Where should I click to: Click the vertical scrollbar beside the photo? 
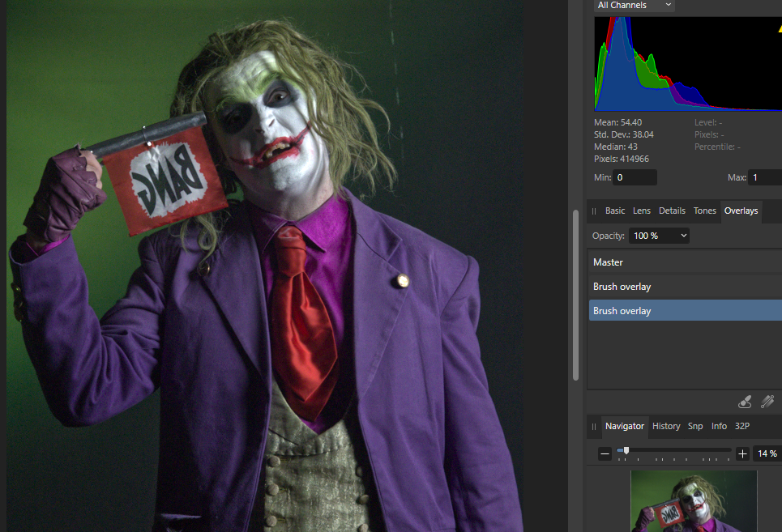[x=575, y=295]
